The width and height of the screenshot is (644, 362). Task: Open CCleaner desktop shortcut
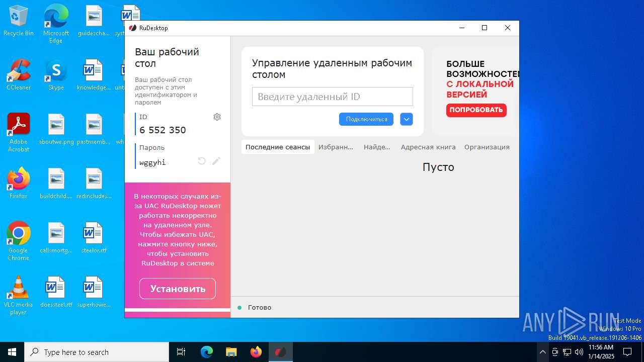coord(19,75)
